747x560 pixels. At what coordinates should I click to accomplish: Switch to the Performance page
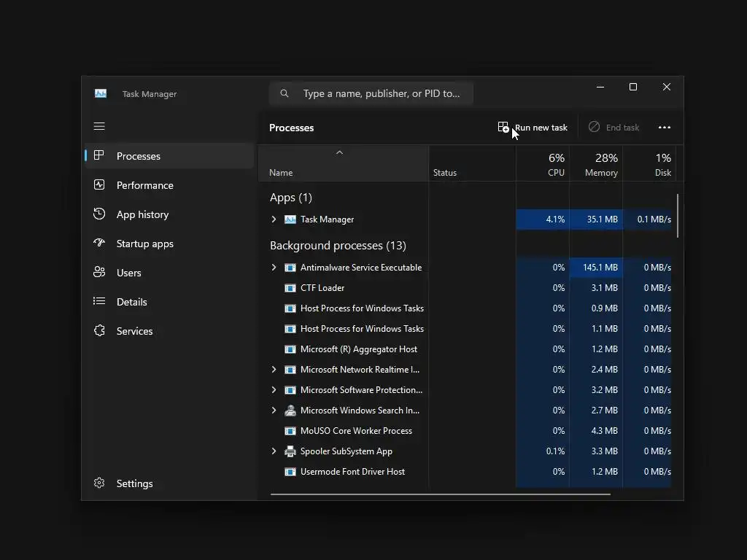(169, 185)
